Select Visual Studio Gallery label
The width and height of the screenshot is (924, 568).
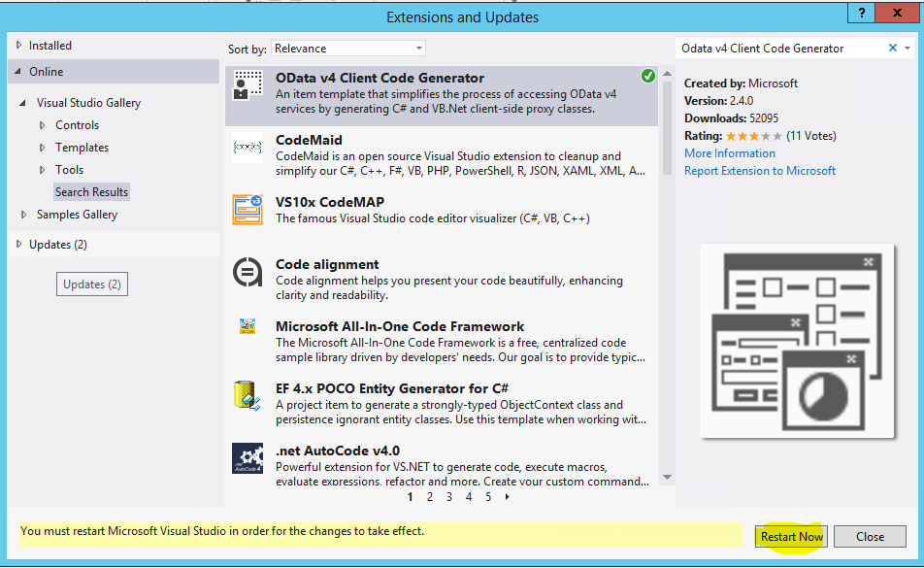(x=88, y=103)
